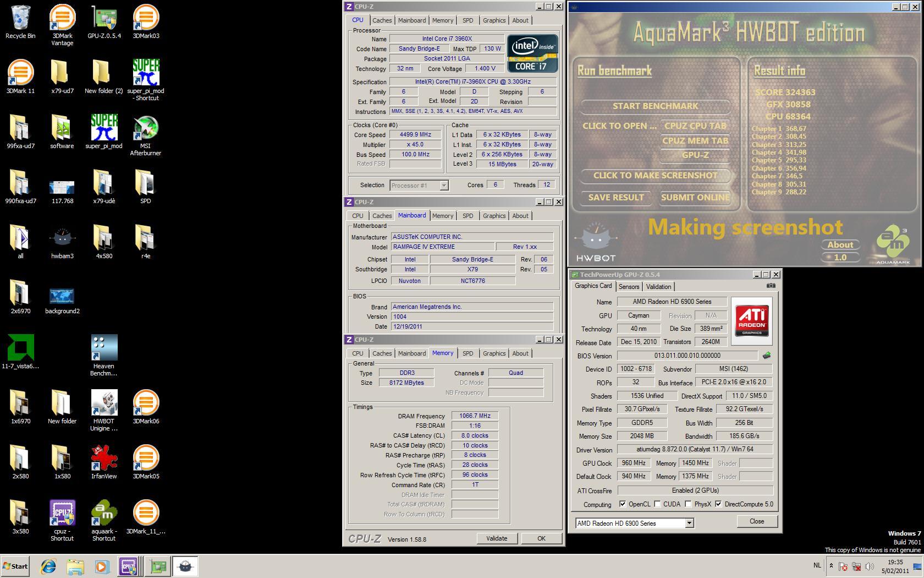Viewport: 924px width, 578px height.
Task: Open cpuz - Shortcut icon
Action: click(x=62, y=520)
